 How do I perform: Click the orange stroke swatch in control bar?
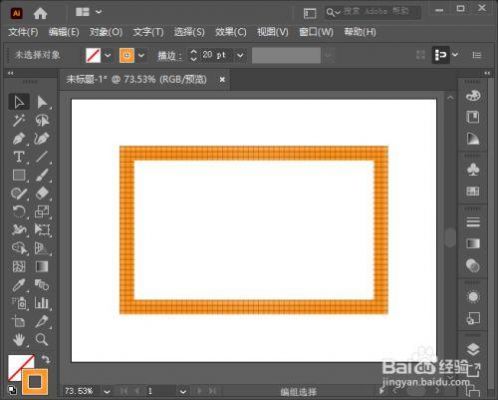127,55
